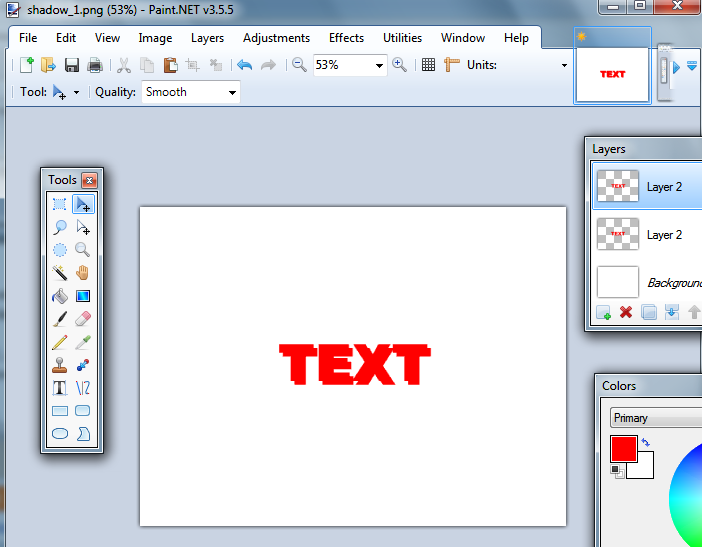Screen dimensions: 702x547
Task: Open the File menu
Action: pos(28,38)
